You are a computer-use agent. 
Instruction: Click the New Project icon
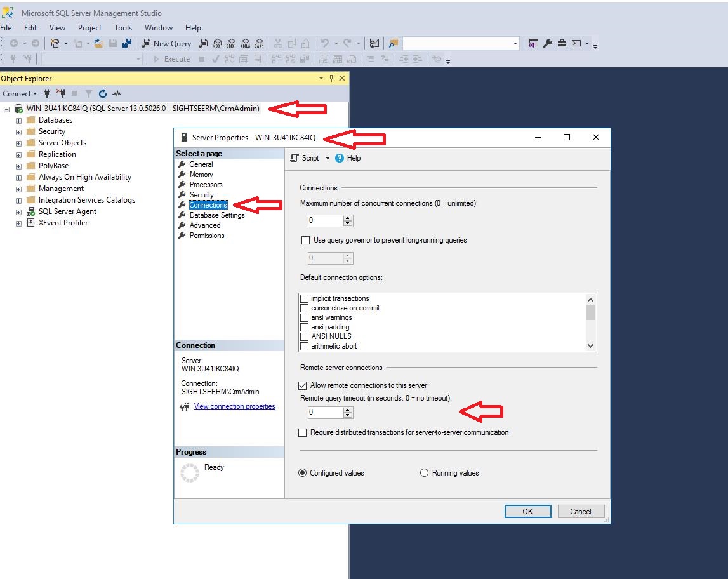pos(55,43)
